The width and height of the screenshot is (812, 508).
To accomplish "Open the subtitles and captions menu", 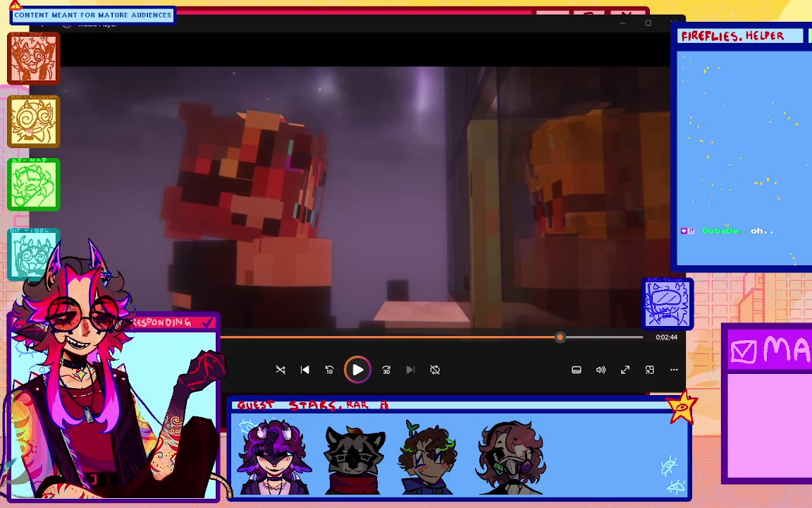I will point(577,370).
